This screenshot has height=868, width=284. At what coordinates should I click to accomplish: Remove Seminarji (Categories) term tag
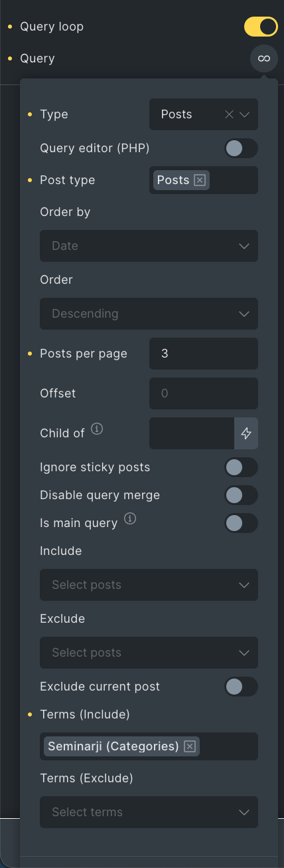190,746
